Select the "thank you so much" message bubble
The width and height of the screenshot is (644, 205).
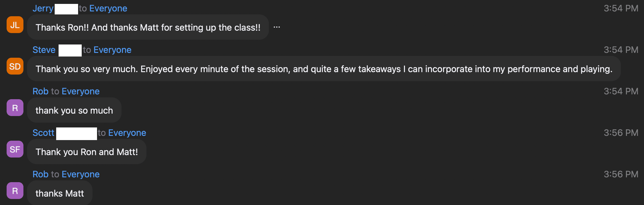(x=74, y=110)
